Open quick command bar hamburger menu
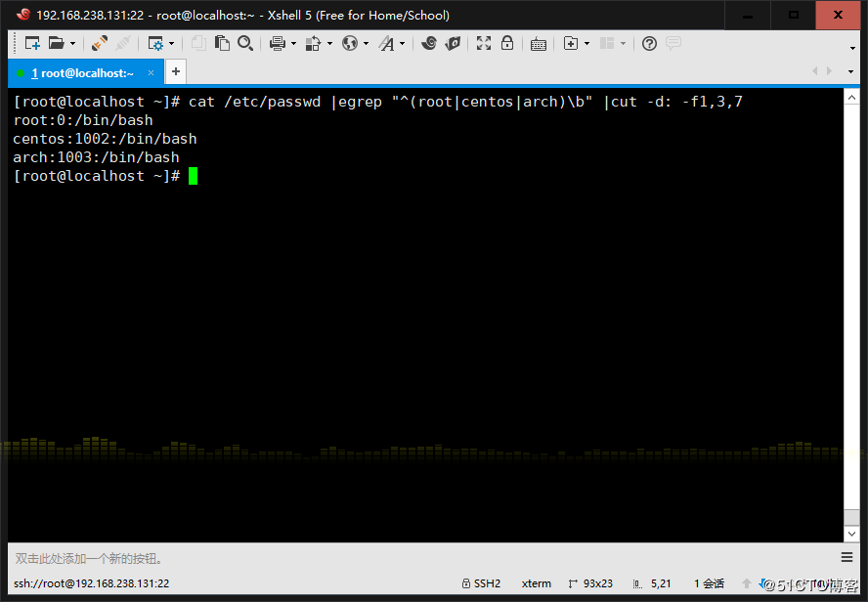Image resolution: width=868 pixels, height=602 pixels. (846, 557)
